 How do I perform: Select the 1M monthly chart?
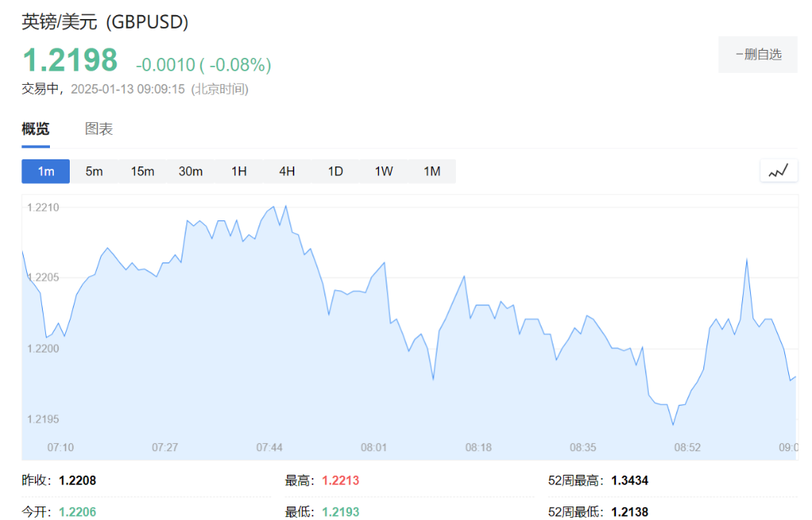coord(431,171)
